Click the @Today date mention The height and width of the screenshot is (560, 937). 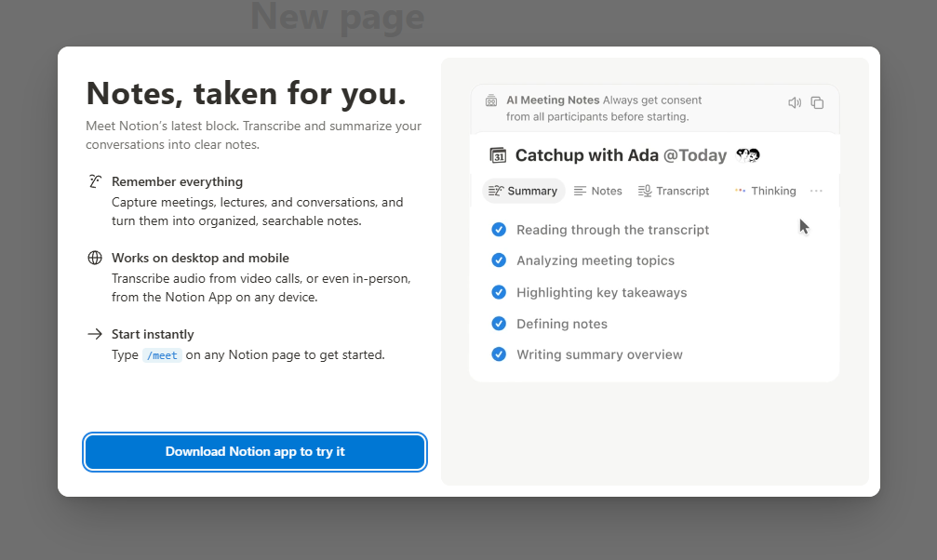tap(695, 155)
